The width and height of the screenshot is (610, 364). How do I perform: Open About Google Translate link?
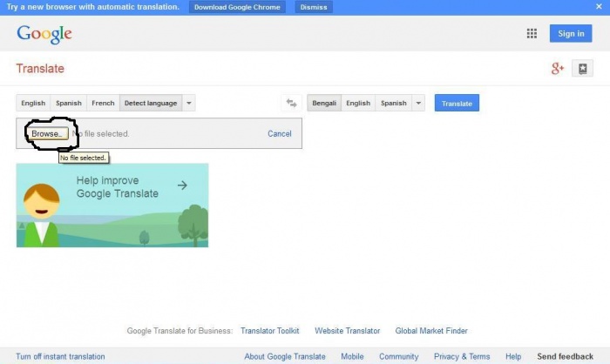pyautogui.click(x=285, y=357)
